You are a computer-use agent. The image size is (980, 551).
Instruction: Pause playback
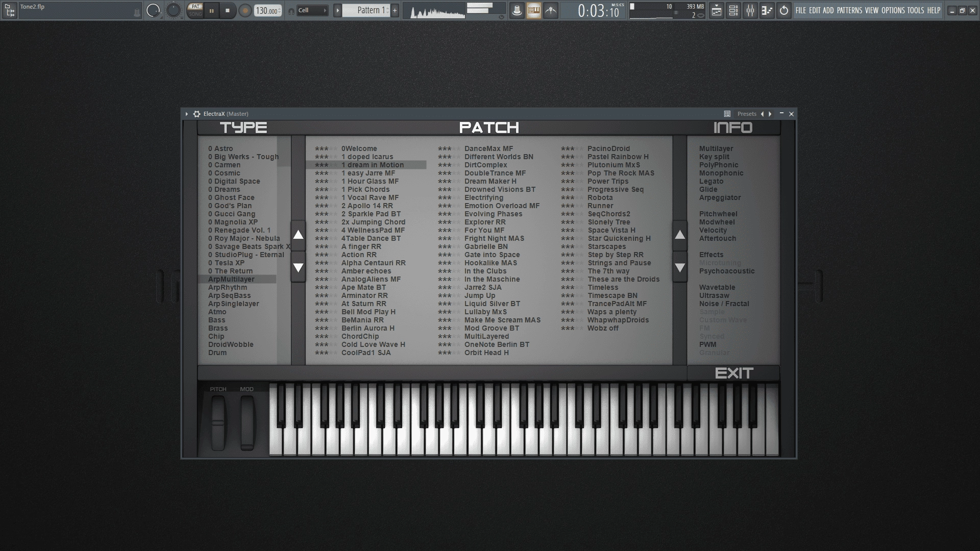pyautogui.click(x=211, y=11)
